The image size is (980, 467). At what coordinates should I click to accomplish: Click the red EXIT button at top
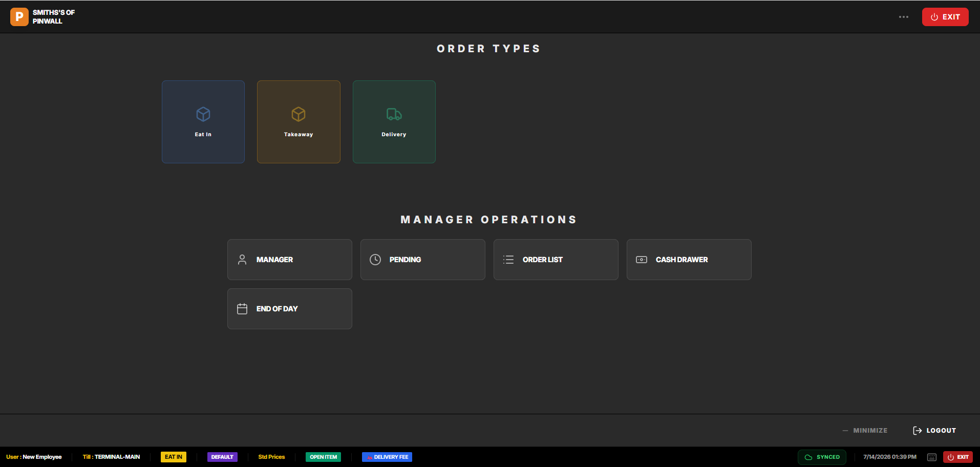(945, 17)
